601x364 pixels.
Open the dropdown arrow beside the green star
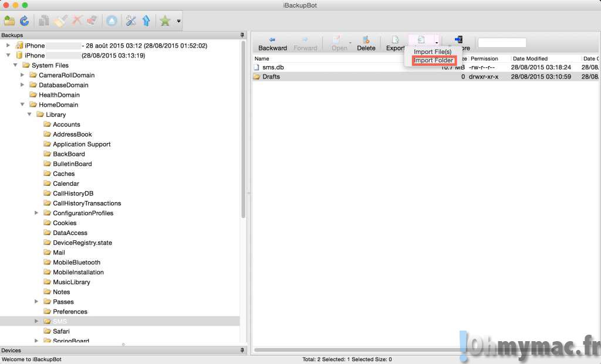coord(178,21)
